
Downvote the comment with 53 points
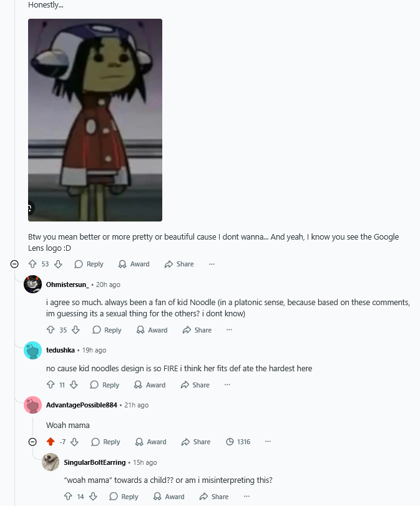click(x=58, y=264)
